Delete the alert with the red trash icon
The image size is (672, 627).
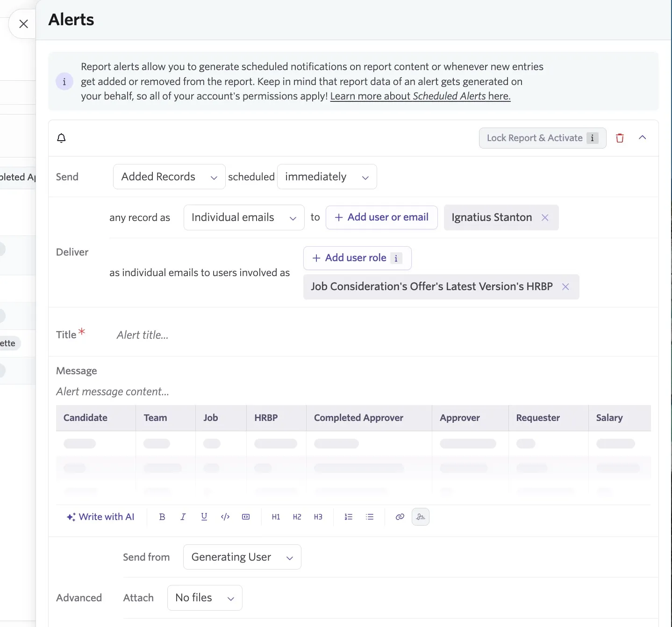point(620,138)
